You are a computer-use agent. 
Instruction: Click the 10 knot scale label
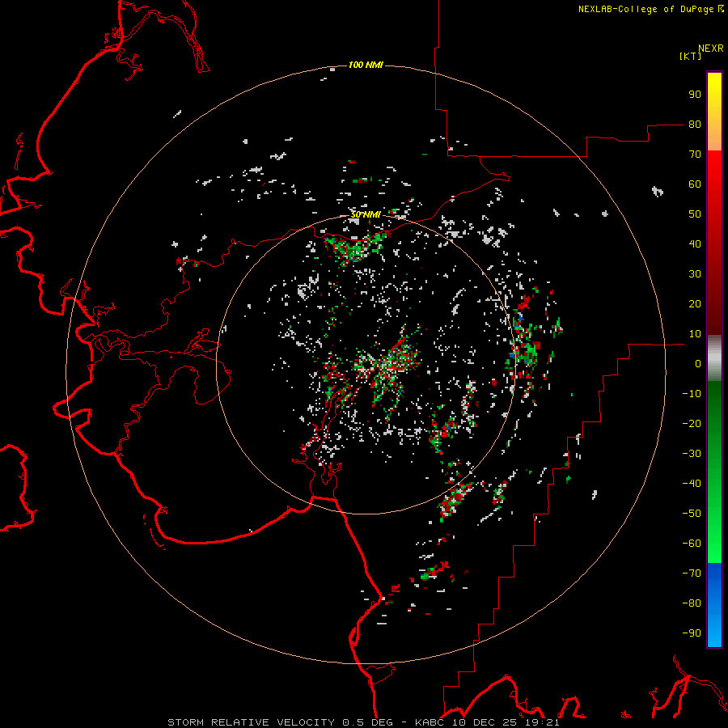(695, 334)
